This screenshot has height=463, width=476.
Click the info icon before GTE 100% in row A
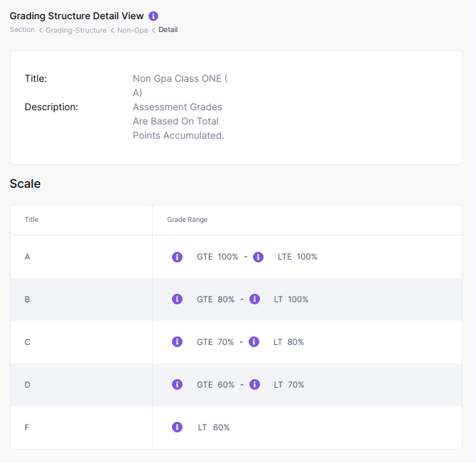(x=178, y=257)
